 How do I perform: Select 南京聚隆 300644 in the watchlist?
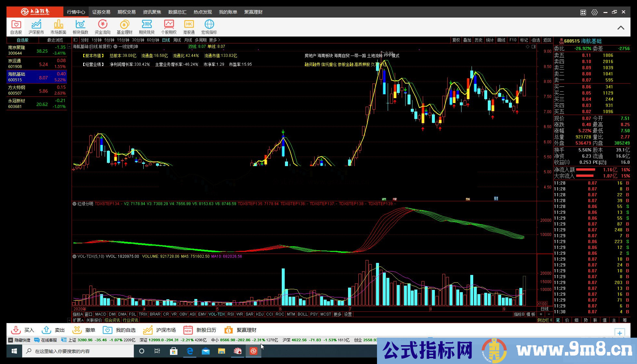pos(37,50)
